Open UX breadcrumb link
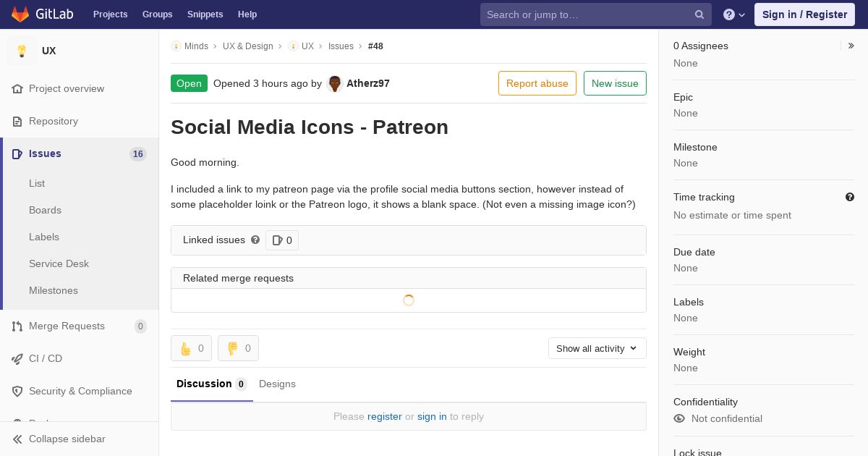 point(307,46)
